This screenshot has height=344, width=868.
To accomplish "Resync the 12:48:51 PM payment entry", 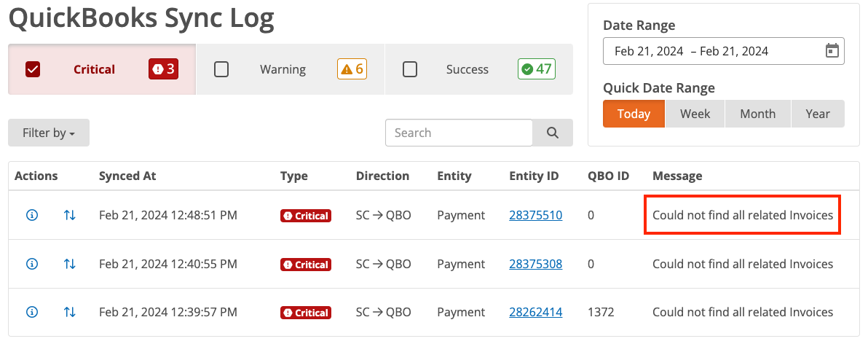I will point(70,215).
